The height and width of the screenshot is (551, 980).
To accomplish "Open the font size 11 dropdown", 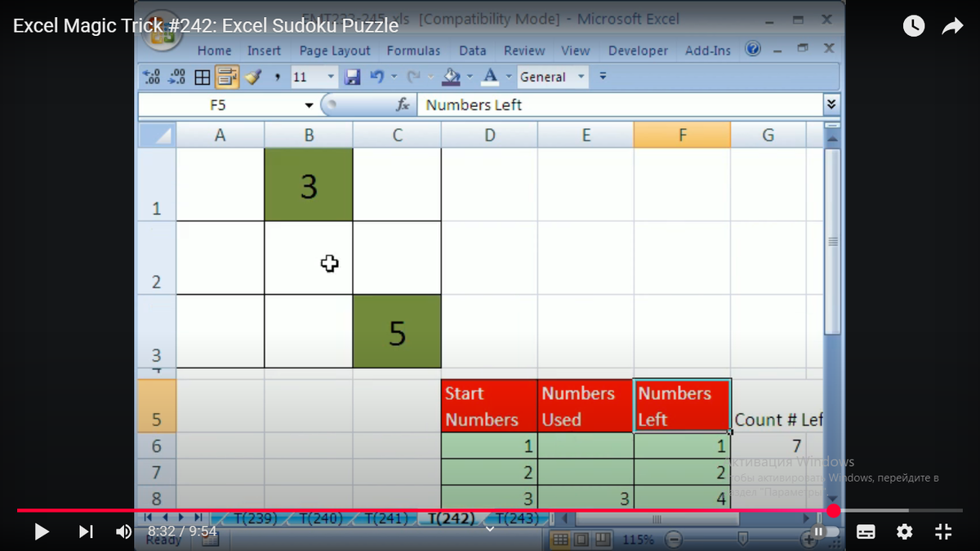I will (x=331, y=77).
